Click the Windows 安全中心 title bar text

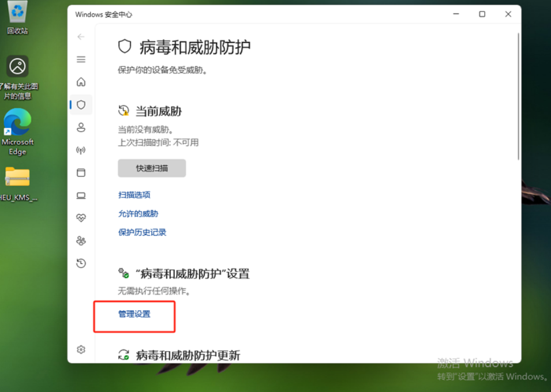(104, 14)
